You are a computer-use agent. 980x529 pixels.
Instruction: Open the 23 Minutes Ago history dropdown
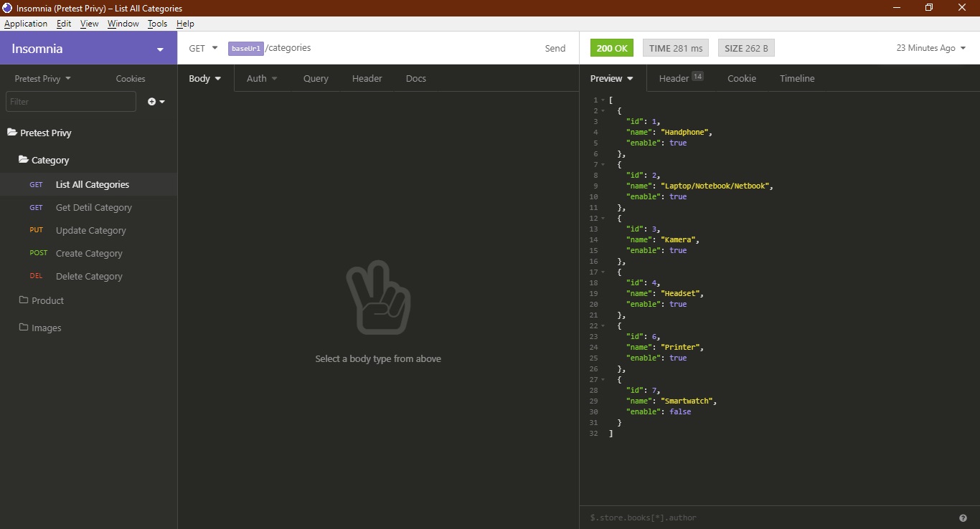click(931, 48)
